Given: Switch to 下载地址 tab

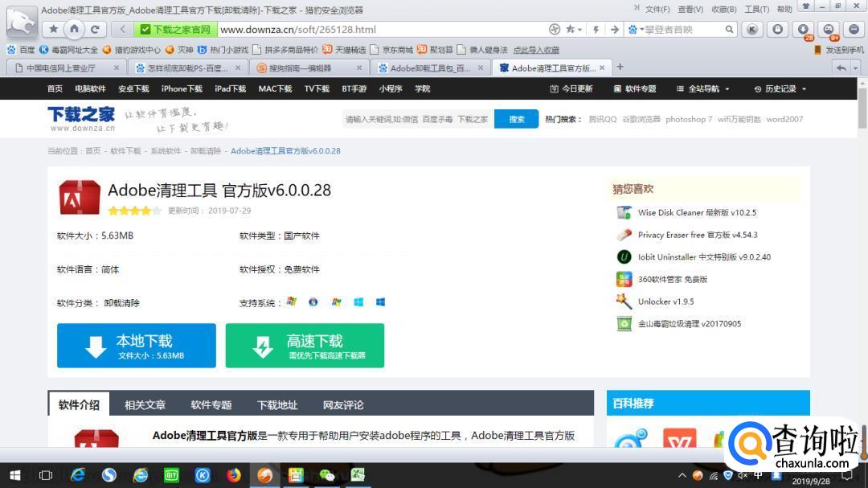Looking at the screenshot, I should (277, 405).
